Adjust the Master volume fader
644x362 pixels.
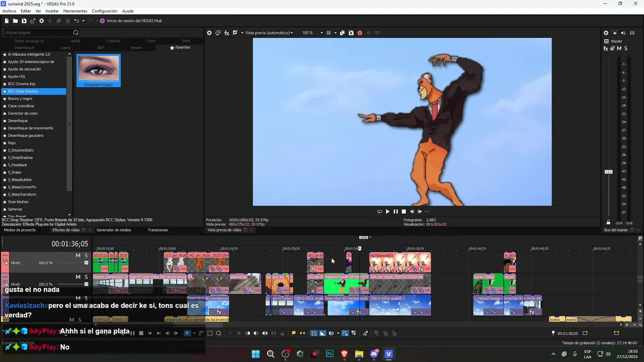[x=609, y=172]
